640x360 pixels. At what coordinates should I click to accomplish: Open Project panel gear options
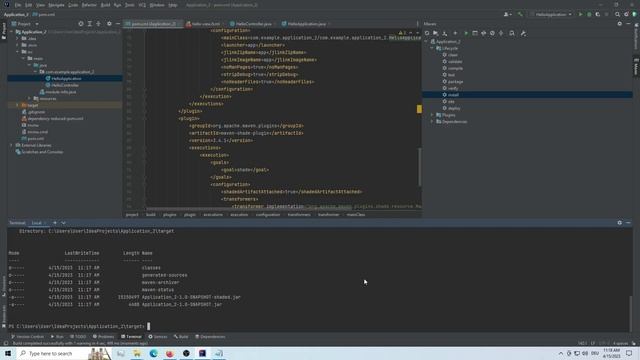pos(109,24)
